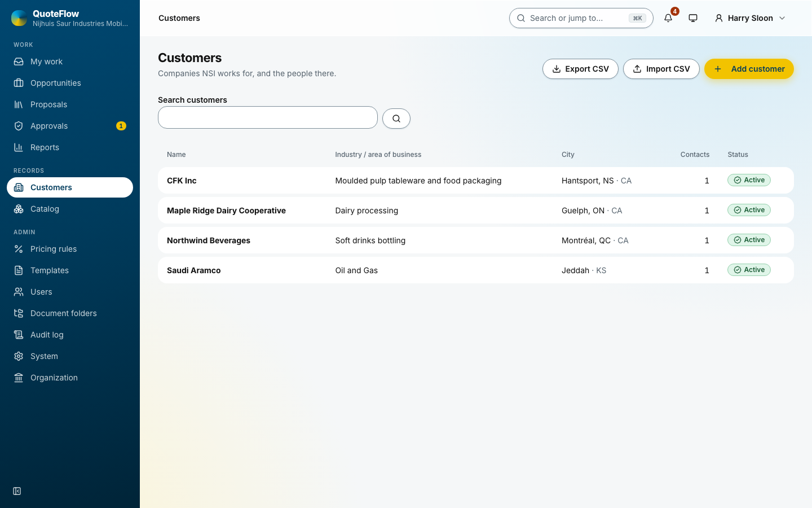
Task: Click the monitor display icon in header
Action: (x=693, y=18)
